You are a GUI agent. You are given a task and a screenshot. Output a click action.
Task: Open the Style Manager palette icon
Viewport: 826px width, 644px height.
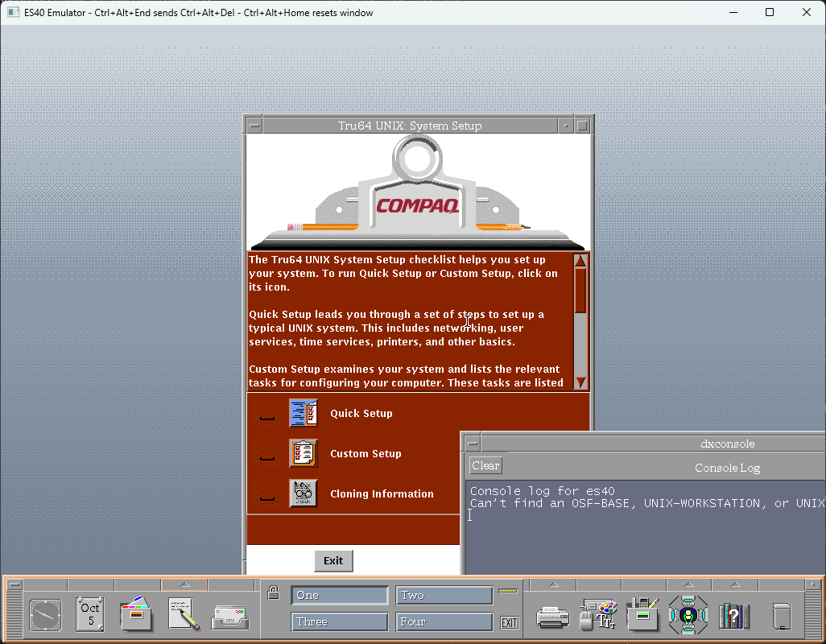click(x=598, y=614)
